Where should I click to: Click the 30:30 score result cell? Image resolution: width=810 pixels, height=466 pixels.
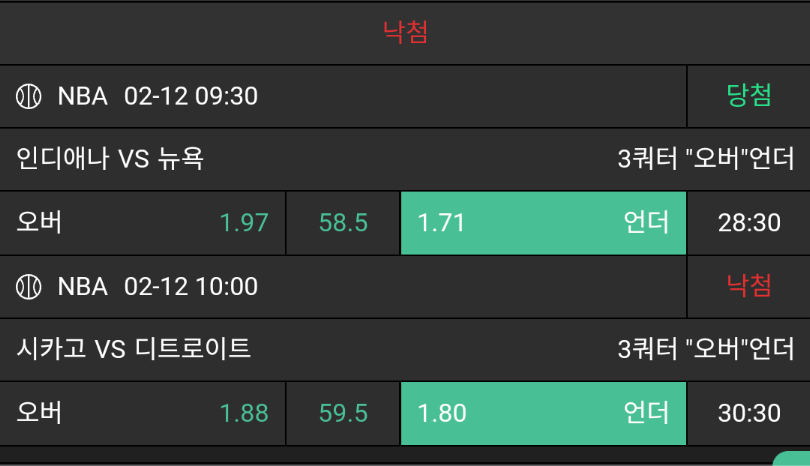749,412
